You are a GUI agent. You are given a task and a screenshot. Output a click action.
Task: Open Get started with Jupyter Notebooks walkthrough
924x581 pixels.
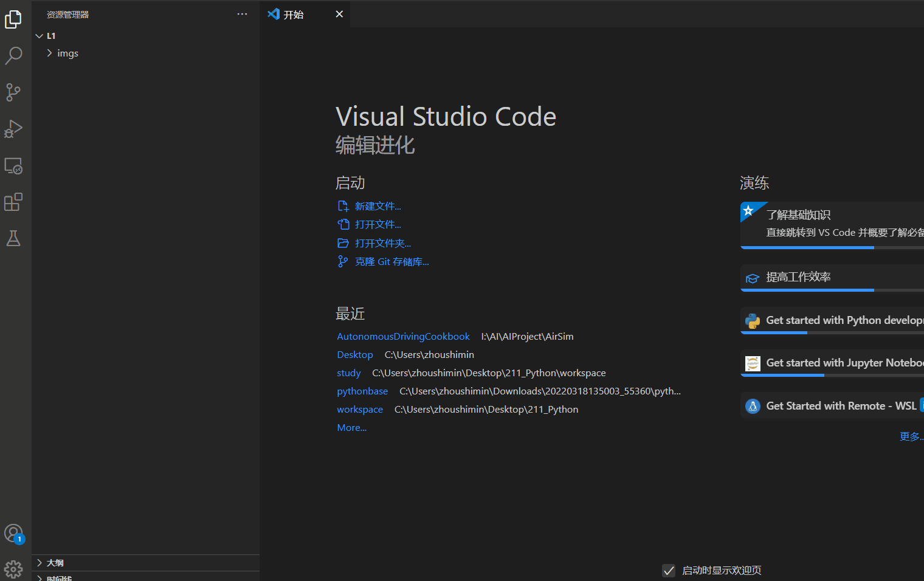click(832, 363)
